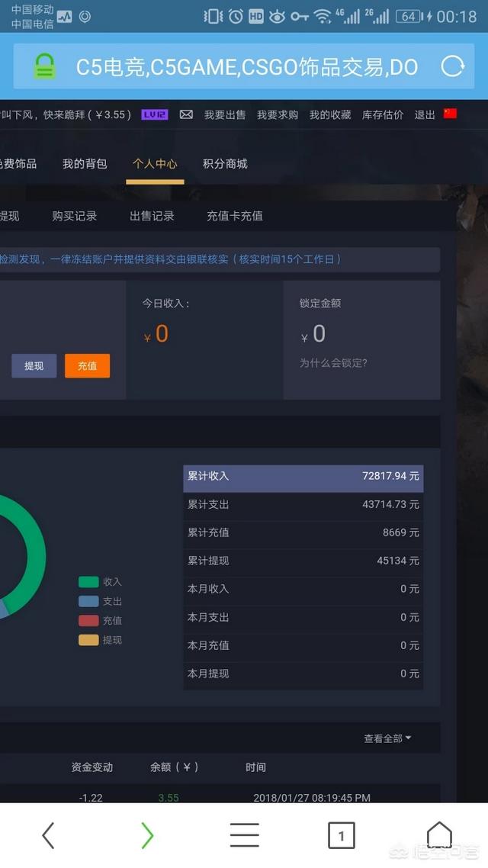The width and height of the screenshot is (488, 868).
Task: Click the 时间 column header
Action: (255, 767)
